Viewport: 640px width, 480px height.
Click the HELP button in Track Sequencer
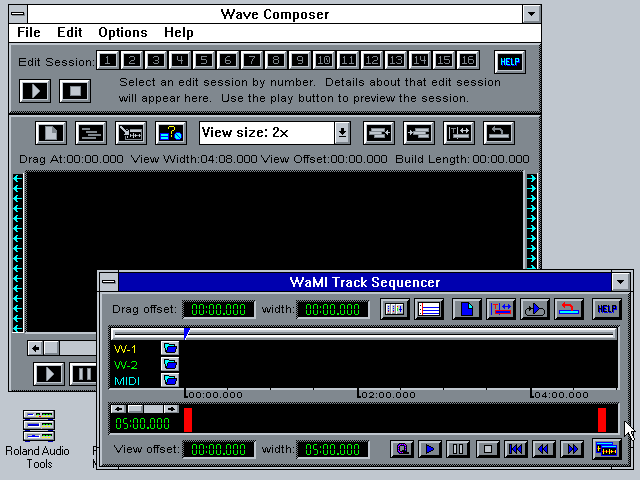click(607, 309)
